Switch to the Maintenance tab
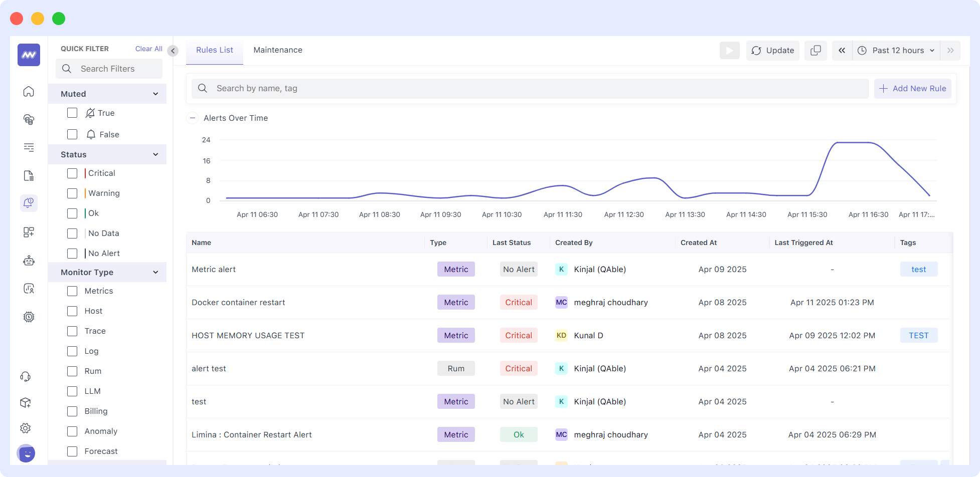 [278, 50]
